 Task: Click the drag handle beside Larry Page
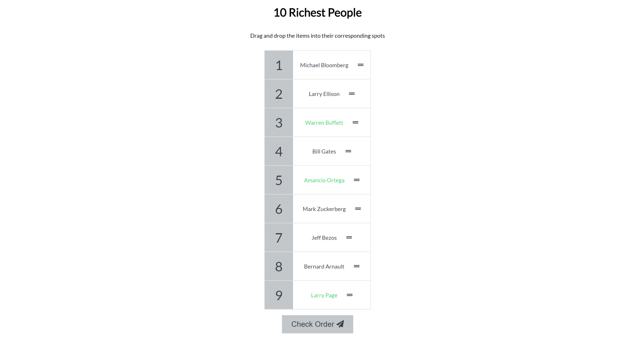[x=349, y=295]
